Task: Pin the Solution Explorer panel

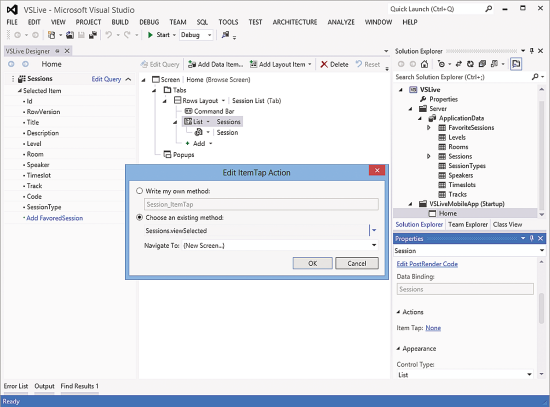Action: (x=532, y=51)
